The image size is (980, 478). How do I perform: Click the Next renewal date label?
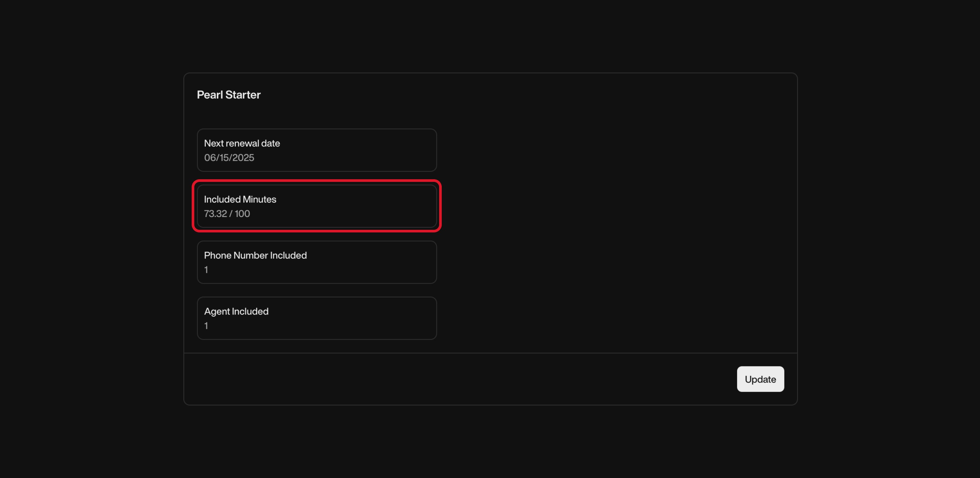242,143
